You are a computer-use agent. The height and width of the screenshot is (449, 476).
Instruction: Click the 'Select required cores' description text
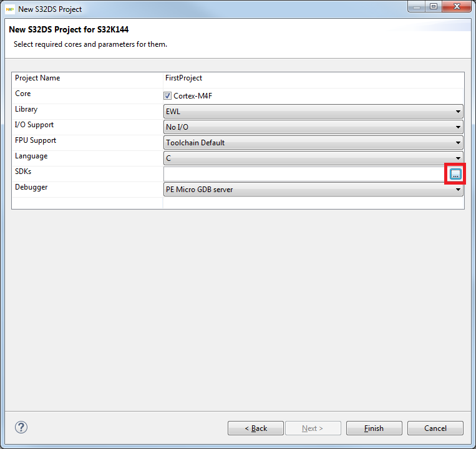90,44
